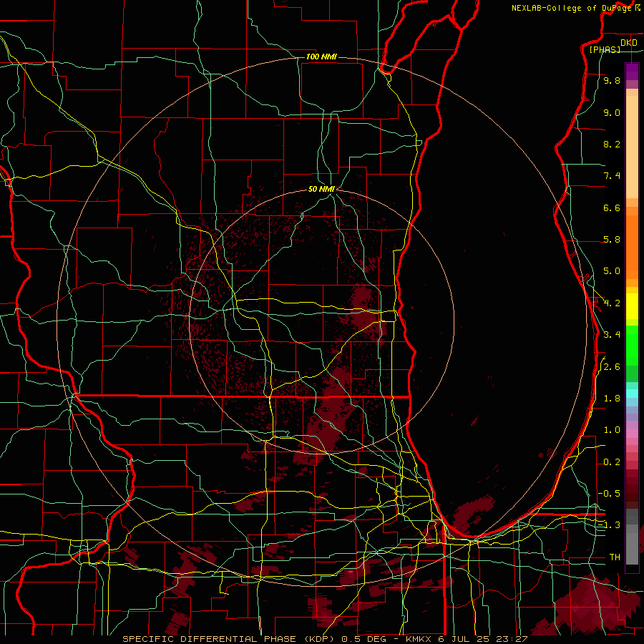The height and width of the screenshot is (644, 644).
Task: Click the 1.0 value on the scale
Action: [612, 430]
